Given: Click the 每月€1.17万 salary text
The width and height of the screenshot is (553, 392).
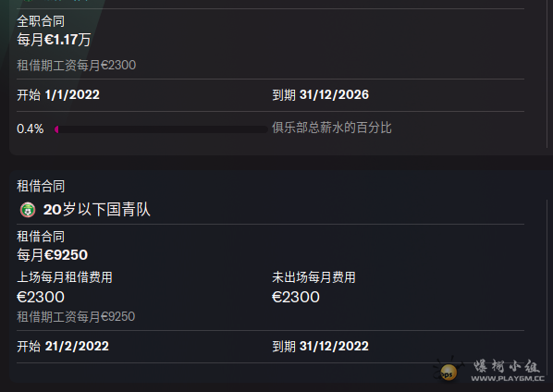Looking at the screenshot, I should tap(54, 40).
